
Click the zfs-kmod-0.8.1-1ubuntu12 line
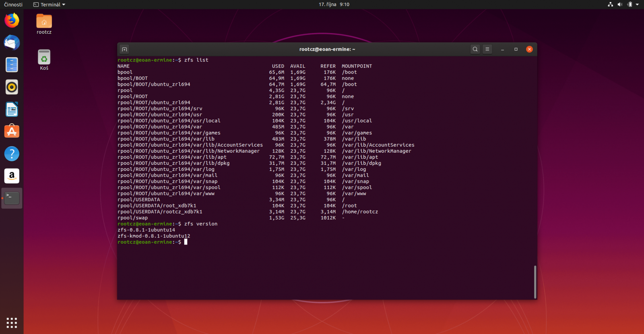[x=154, y=236]
